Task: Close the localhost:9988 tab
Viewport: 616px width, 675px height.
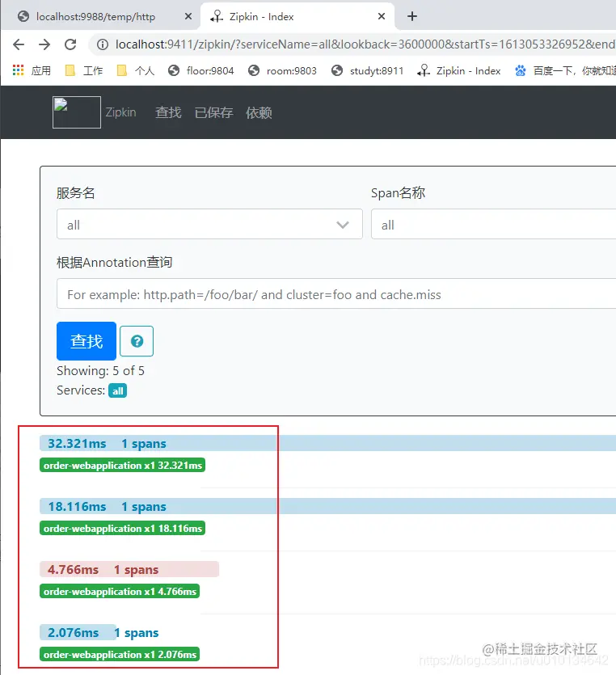Action: coord(188,16)
